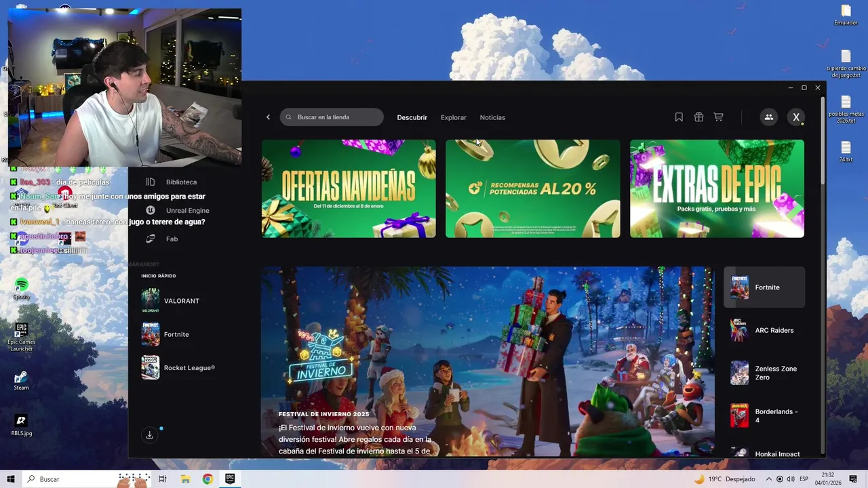The height and width of the screenshot is (488, 868).
Task: Switch to the Noticias tab
Action: 492,117
